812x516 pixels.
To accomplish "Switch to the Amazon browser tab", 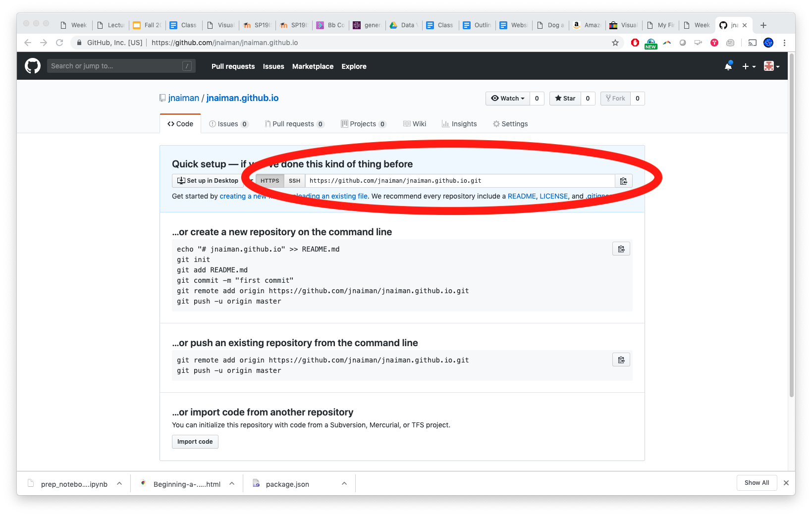I will point(587,25).
